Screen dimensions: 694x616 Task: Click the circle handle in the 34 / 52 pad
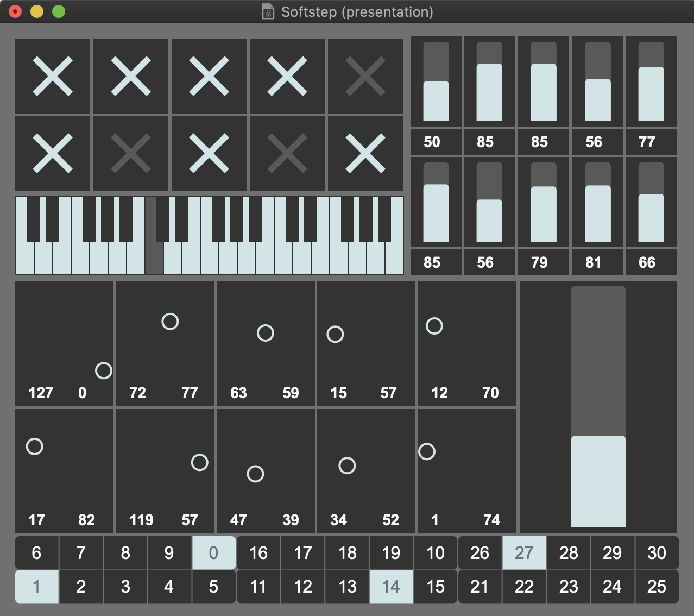pyautogui.click(x=347, y=466)
